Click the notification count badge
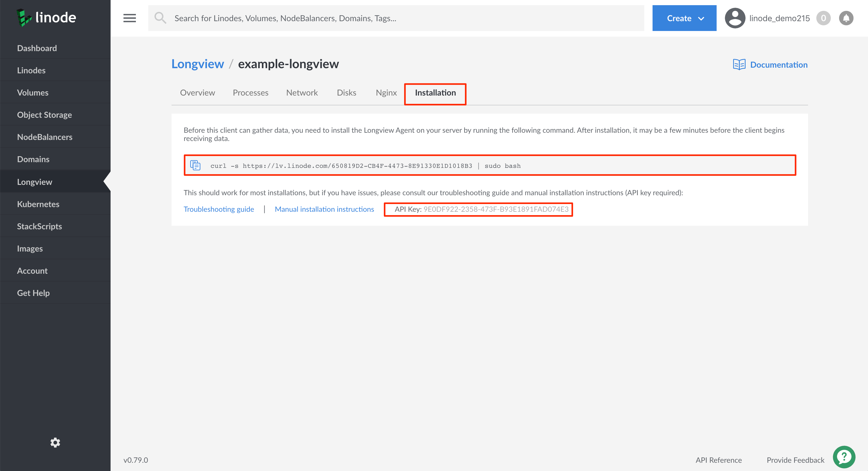This screenshot has width=868, height=471. tap(824, 18)
